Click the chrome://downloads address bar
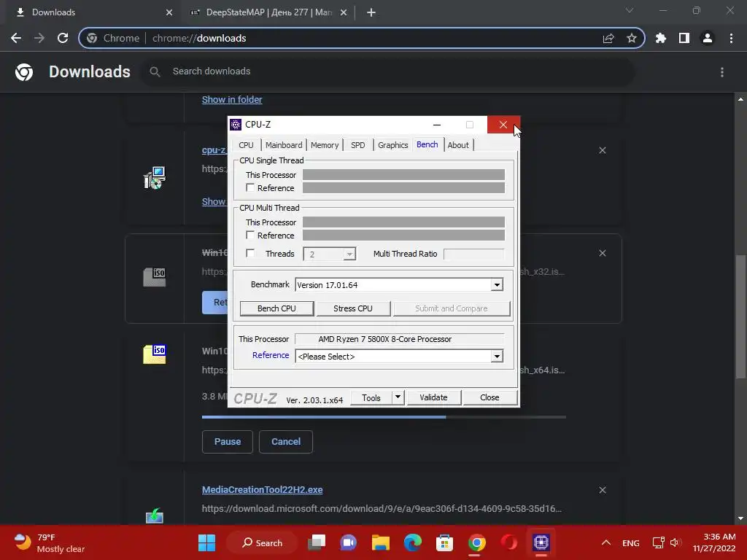Image resolution: width=747 pixels, height=560 pixels. click(x=362, y=38)
